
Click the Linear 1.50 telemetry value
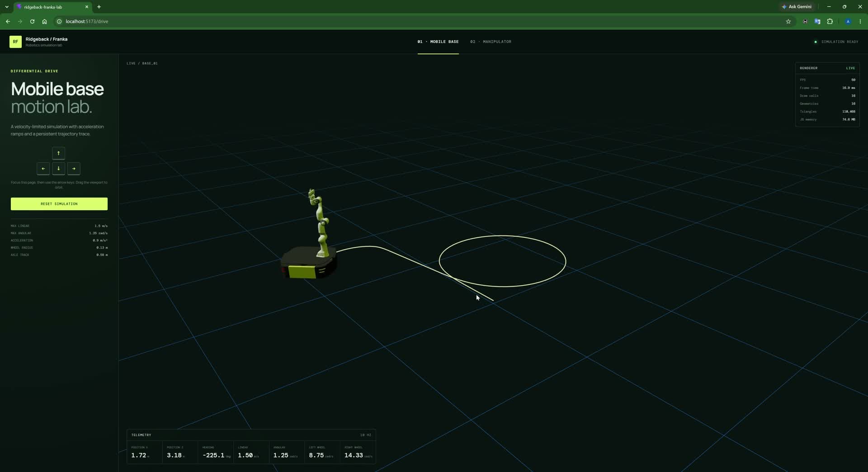coord(245,455)
